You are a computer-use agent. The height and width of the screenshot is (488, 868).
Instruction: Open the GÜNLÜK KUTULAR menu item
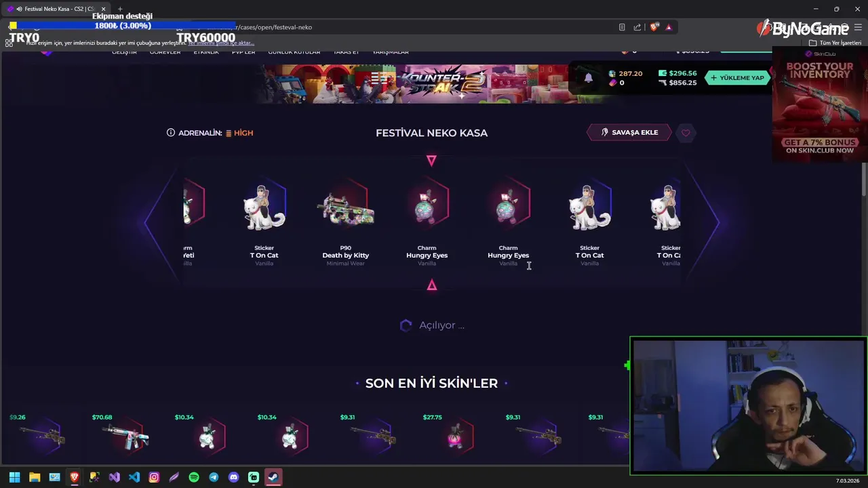click(294, 52)
